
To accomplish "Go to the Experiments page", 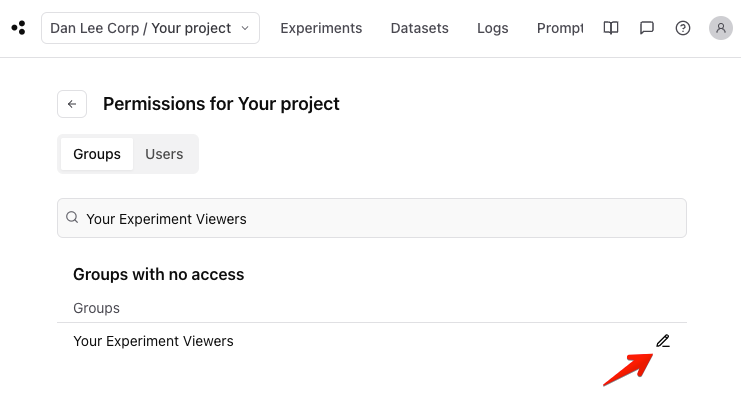I will tap(321, 28).
